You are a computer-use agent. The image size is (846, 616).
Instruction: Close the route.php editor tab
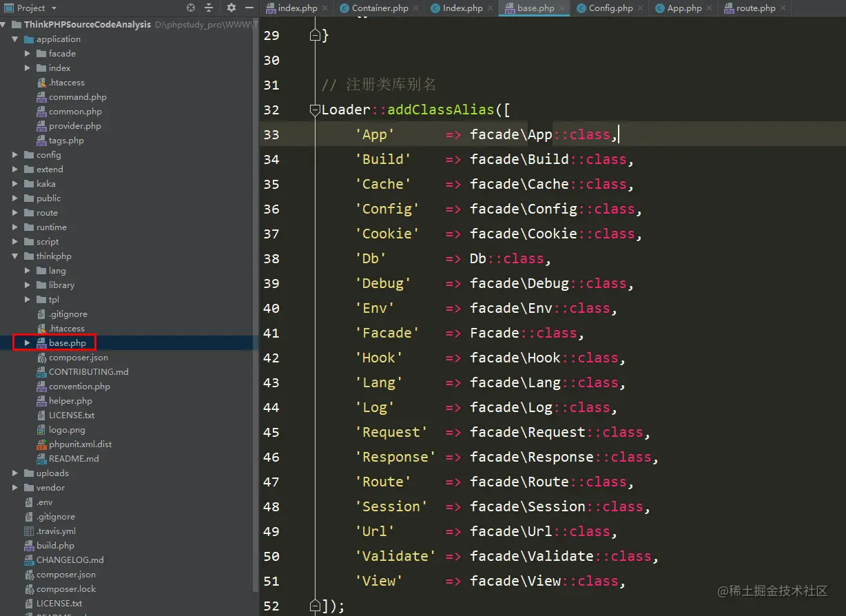(x=783, y=8)
